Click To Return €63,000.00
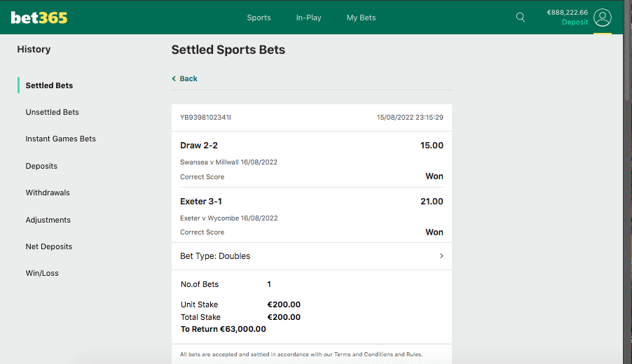The width and height of the screenshot is (632, 364). point(224,329)
